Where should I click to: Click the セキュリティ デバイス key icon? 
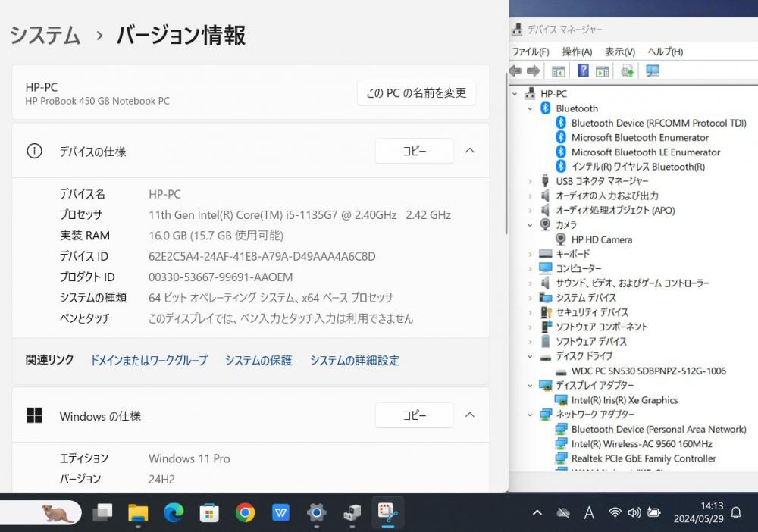[x=546, y=312]
